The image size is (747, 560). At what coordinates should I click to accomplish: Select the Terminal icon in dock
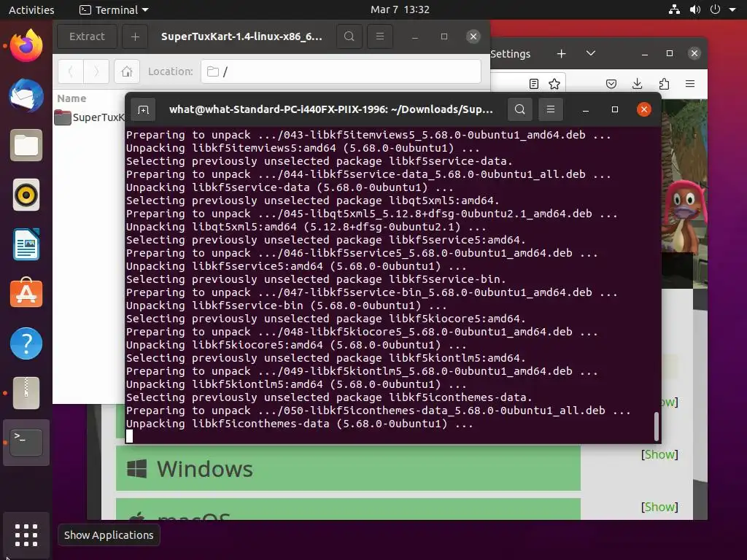pyautogui.click(x=26, y=443)
